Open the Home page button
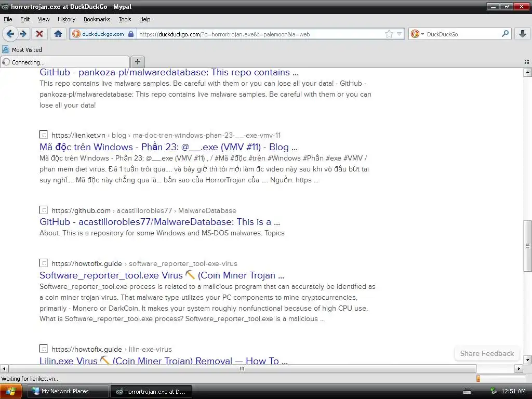Image resolution: width=532 pixels, height=399 pixels. click(58, 34)
